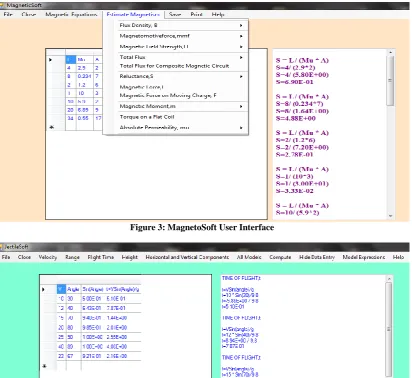The width and height of the screenshot is (412, 378).
Task: Click JectileSoft output scrollbar thumb
Action: [388, 329]
